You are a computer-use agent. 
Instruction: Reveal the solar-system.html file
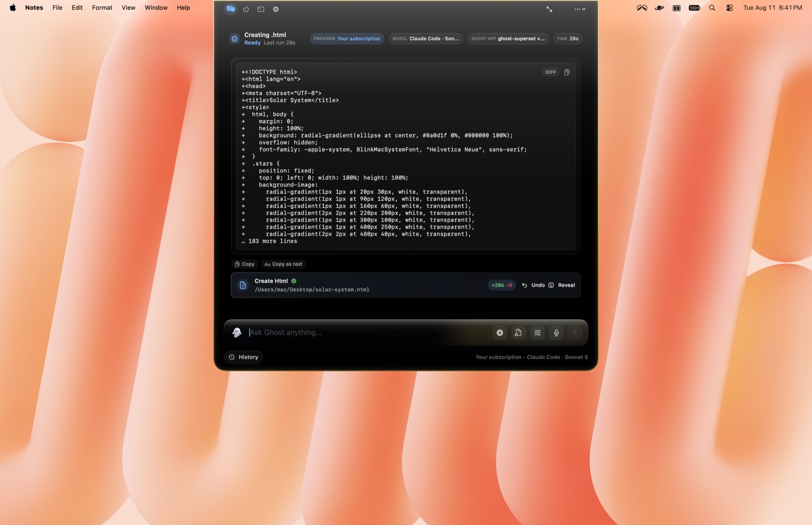coord(562,285)
